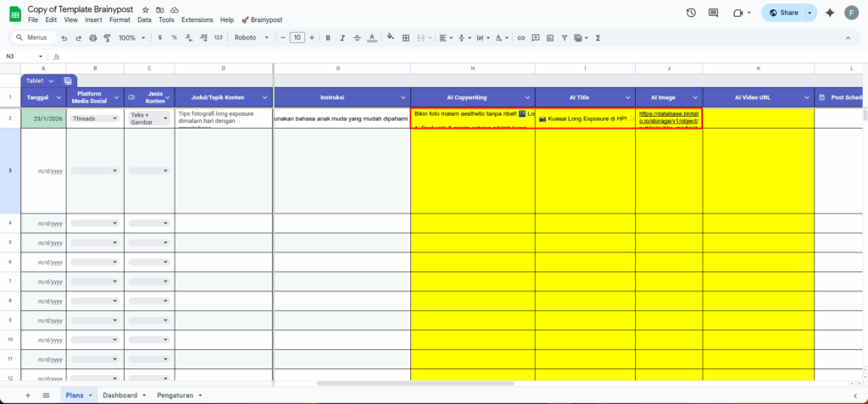Click the Borders icon in toolbar
Image resolution: width=868 pixels, height=404 pixels.
point(405,38)
